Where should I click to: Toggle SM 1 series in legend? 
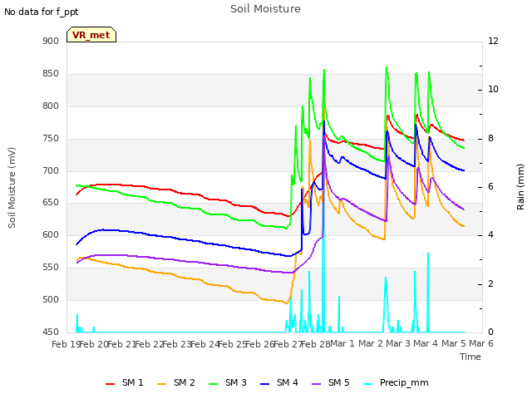point(125,383)
